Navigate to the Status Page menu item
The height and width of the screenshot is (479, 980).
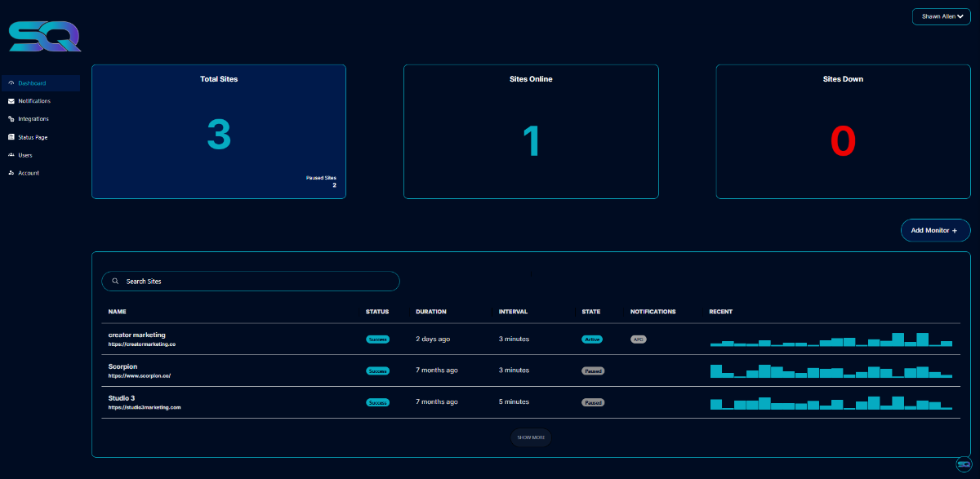coord(41,137)
